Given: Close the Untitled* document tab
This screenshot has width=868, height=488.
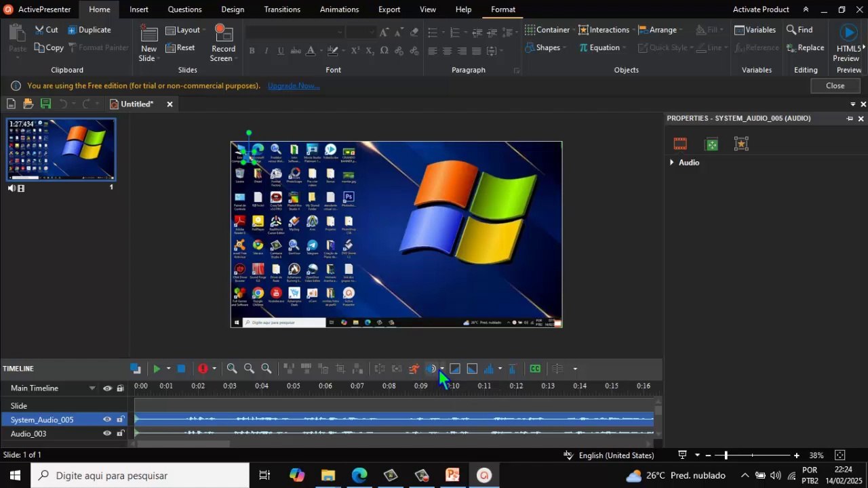Looking at the screenshot, I should pos(170,104).
